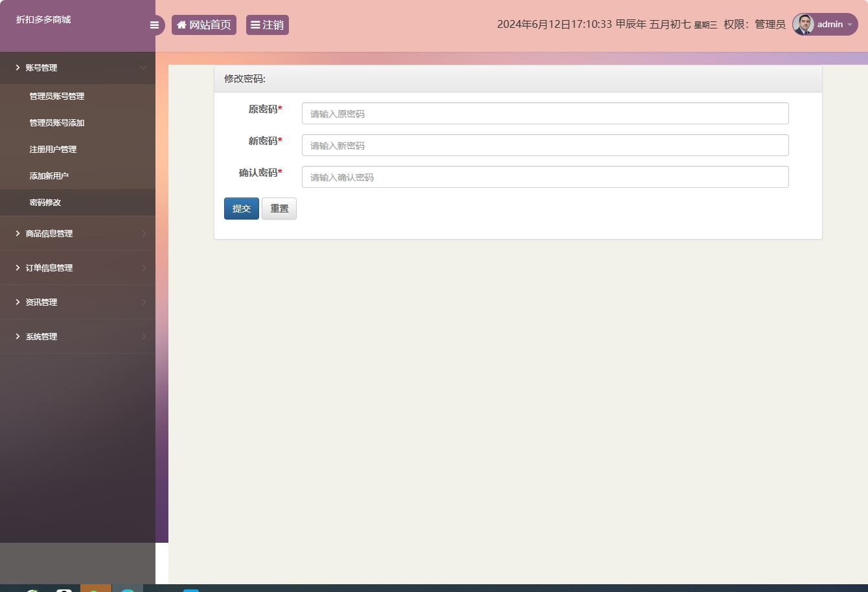Focus the 原密码 input field
Image resolution: width=868 pixels, height=592 pixels.
click(x=545, y=113)
